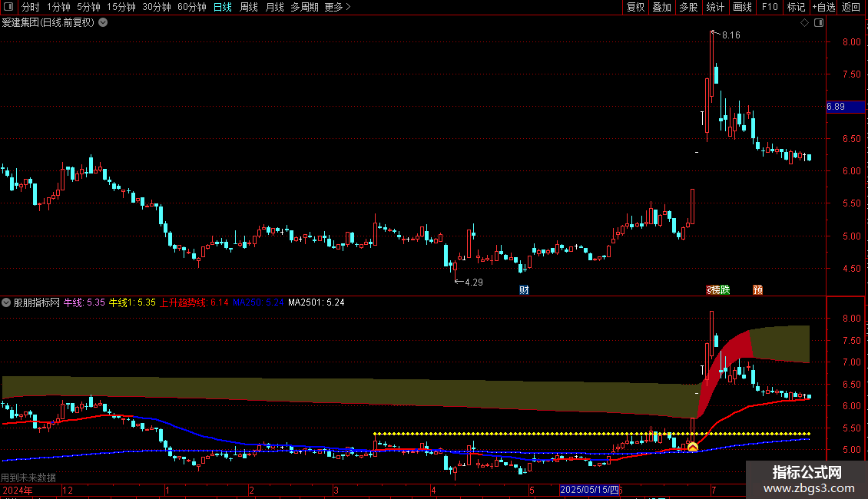Click the diamond icon in the chart corner
This screenshot has width=868, height=499.
805,23
